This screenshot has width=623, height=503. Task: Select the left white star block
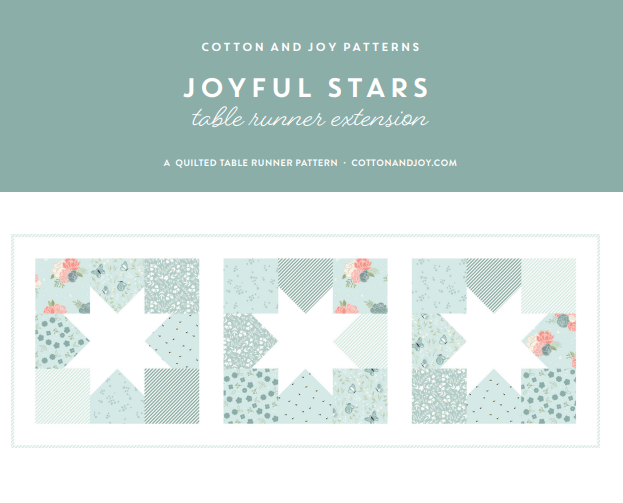117,341
